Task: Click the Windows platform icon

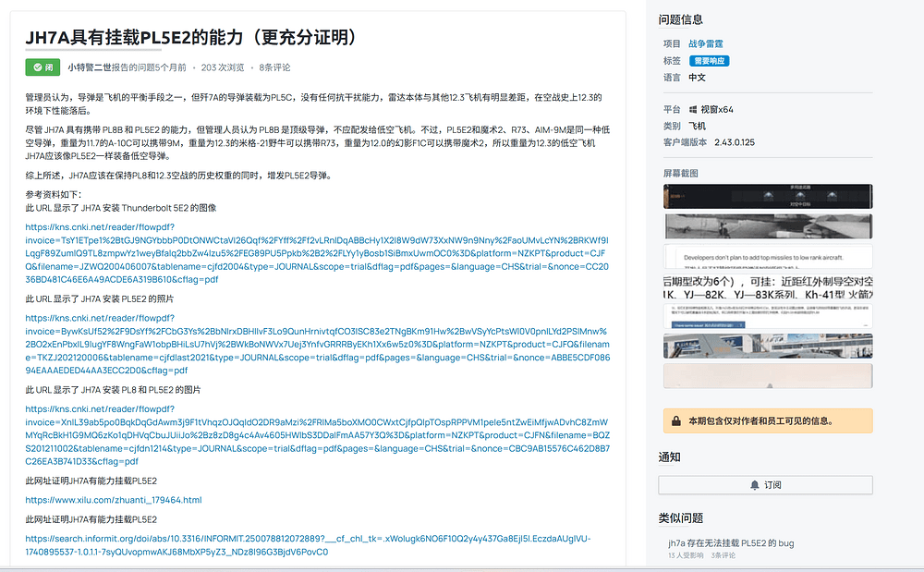Action: tap(693, 110)
